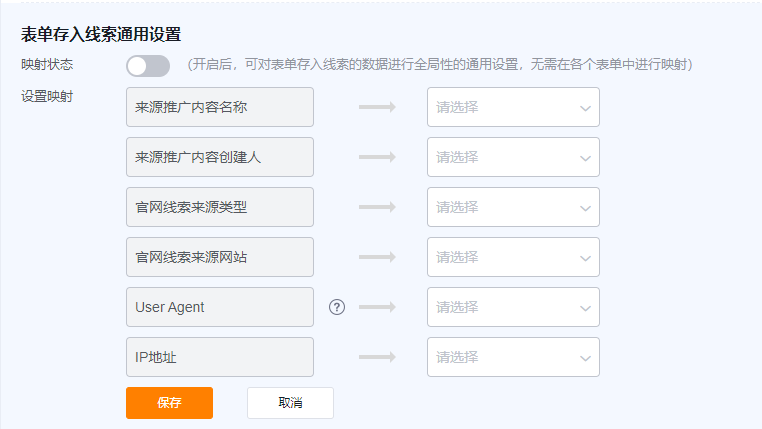The width and height of the screenshot is (762, 429).
Task: Click the orange 保存 button
Action: (170, 403)
